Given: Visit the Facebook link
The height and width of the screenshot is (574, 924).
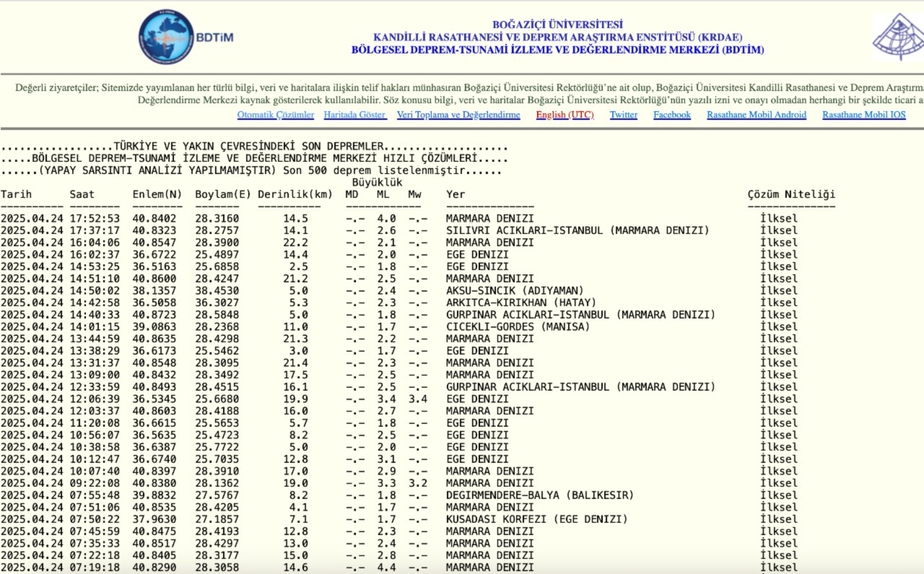Looking at the screenshot, I should pos(672,115).
